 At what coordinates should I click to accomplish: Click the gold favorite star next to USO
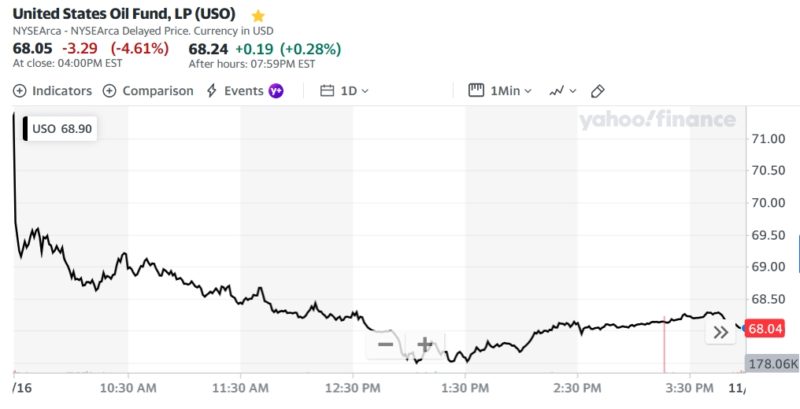(x=258, y=16)
